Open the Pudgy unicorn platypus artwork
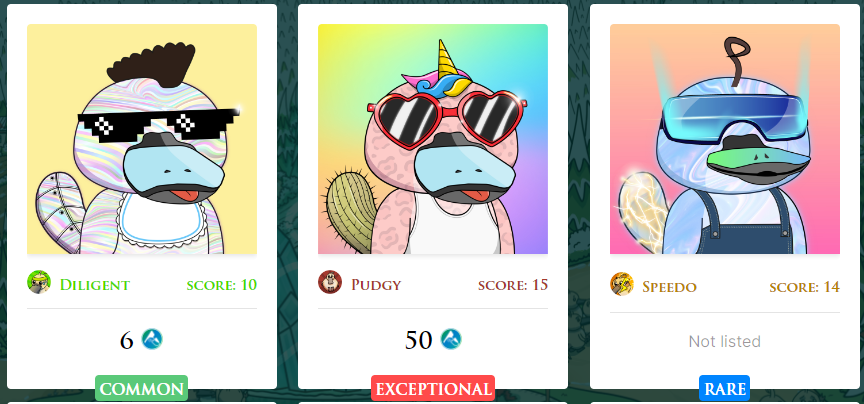The height and width of the screenshot is (404, 864). [x=433, y=139]
